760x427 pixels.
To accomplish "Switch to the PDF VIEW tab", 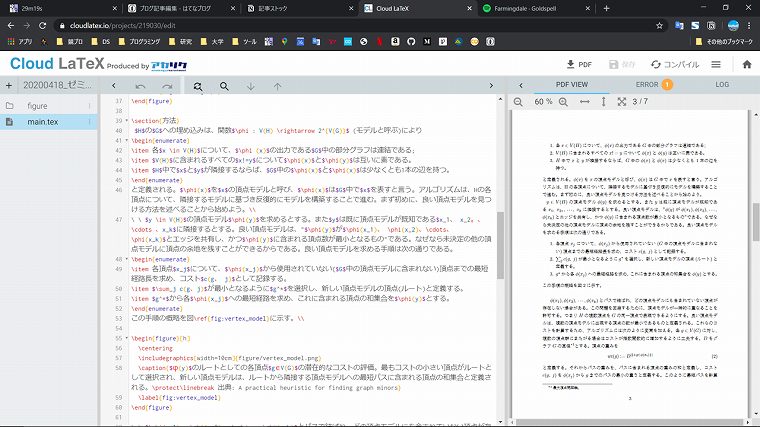I will coord(571,84).
